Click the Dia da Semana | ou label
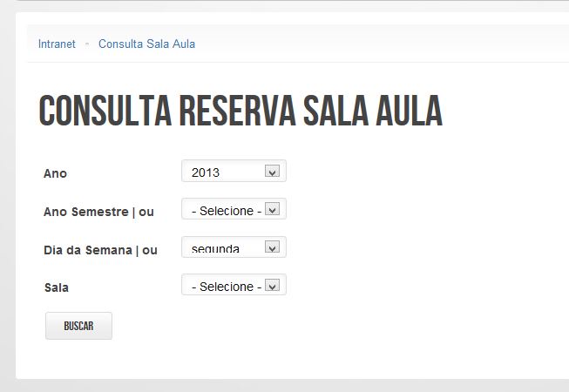The width and height of the screenshot is (569, 392). (100, 250)
